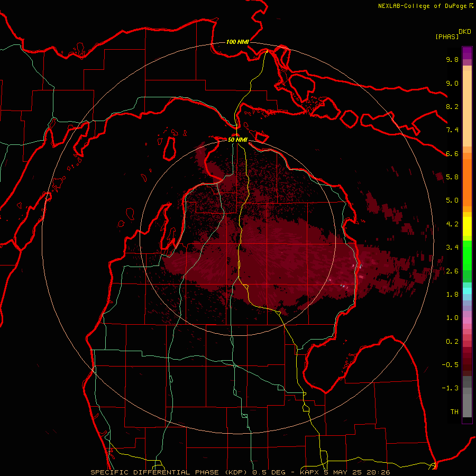Pick the bright green band on the scale
Viewport: 476px width, 476px height.
point(467,255)
